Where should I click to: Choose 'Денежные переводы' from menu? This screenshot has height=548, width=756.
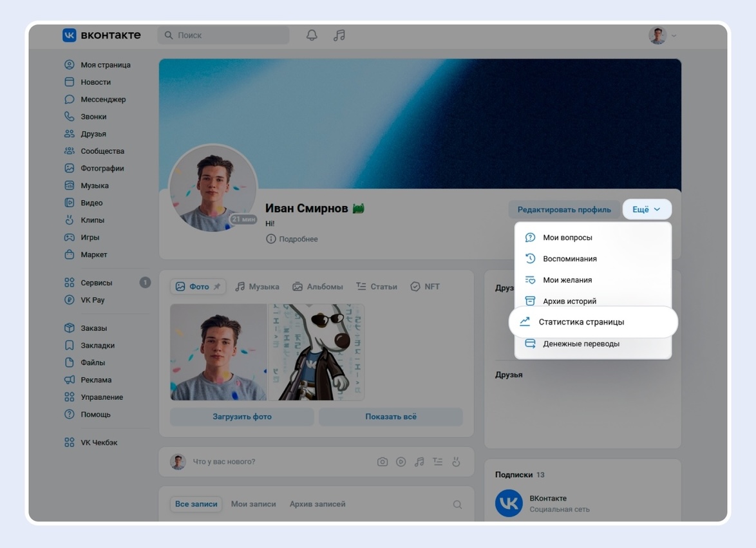click(581, 344)
